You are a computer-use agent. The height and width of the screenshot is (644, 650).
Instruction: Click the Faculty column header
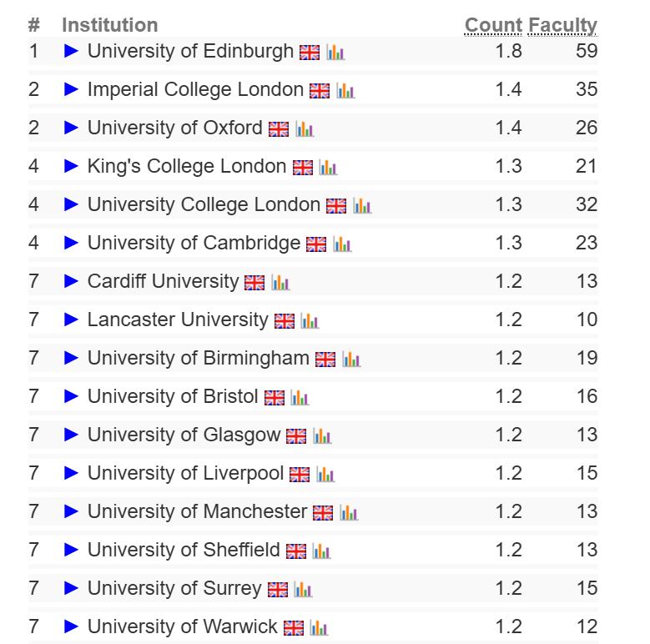pos(563,25)
